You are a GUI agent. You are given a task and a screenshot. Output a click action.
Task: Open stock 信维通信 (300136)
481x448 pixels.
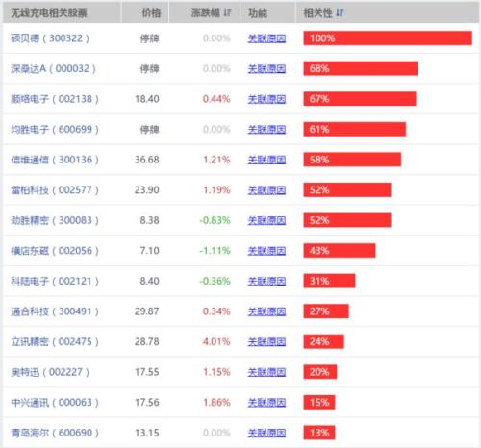[55, 160]
